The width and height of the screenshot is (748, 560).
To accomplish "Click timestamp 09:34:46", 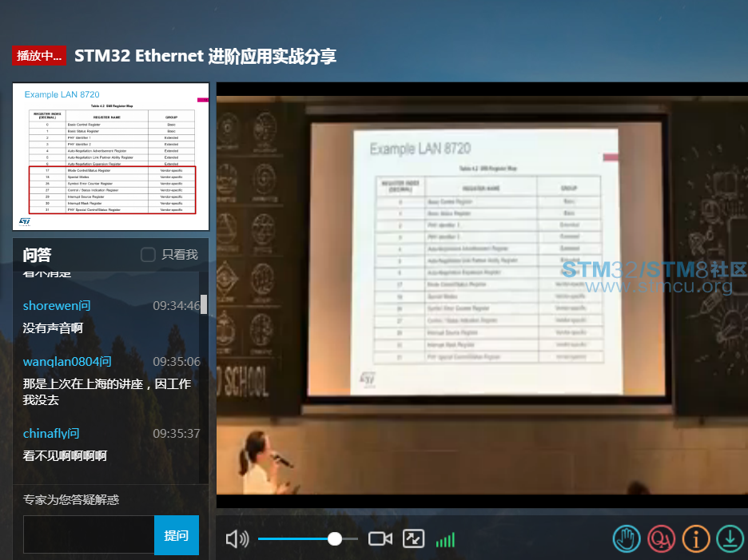I will click(x=177, y=306).
